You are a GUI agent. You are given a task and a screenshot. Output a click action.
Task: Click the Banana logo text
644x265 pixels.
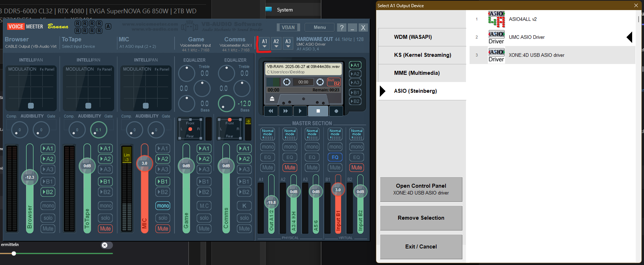pos(58,27)
